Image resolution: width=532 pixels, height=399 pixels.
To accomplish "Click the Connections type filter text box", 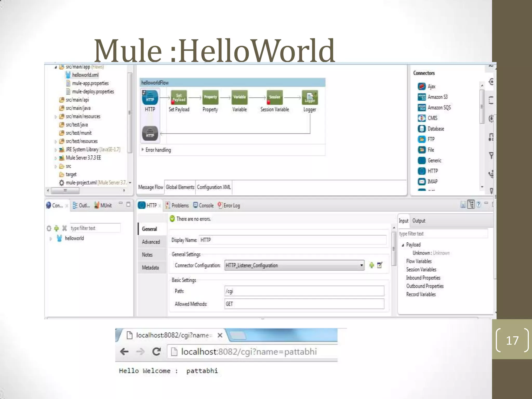I will tap(95, 228).
